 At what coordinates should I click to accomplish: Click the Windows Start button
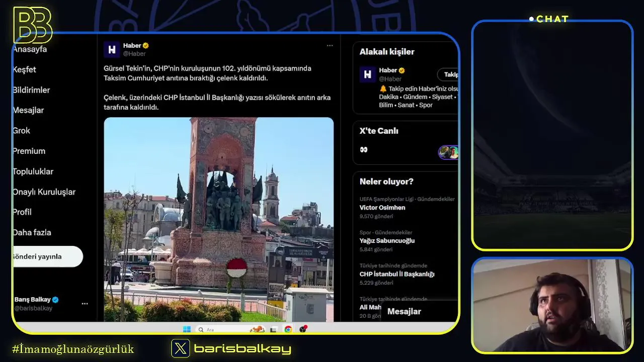tap(187, 329)
